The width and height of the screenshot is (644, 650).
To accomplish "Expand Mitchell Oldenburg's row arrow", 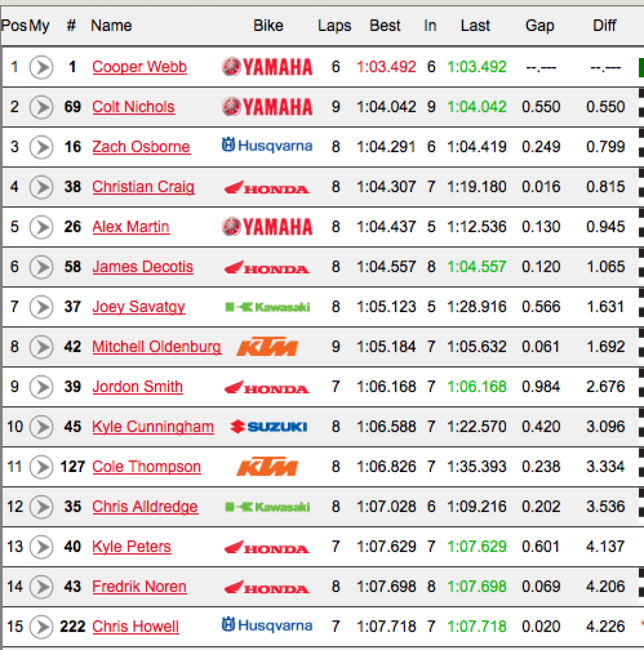I will [x=41, y=347].
